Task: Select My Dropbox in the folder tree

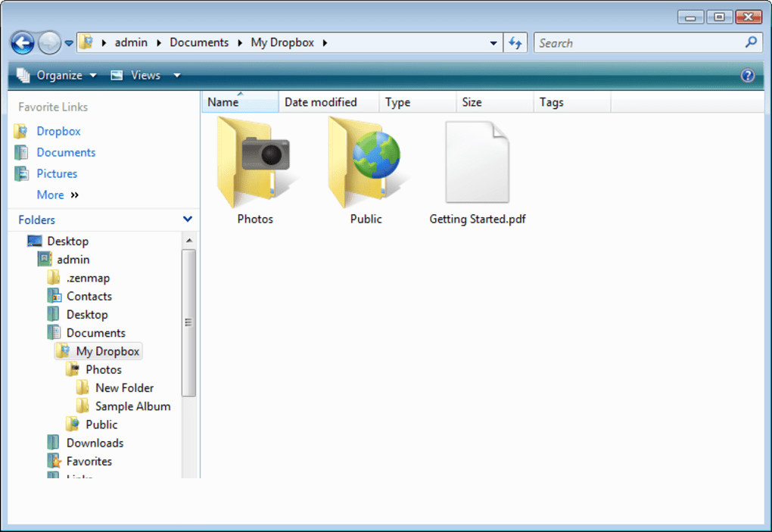Action: click(x=107, y=351)
